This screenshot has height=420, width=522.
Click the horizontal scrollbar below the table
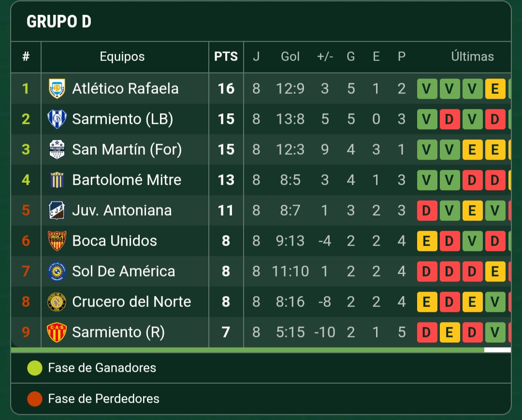(x=247, y=350)
